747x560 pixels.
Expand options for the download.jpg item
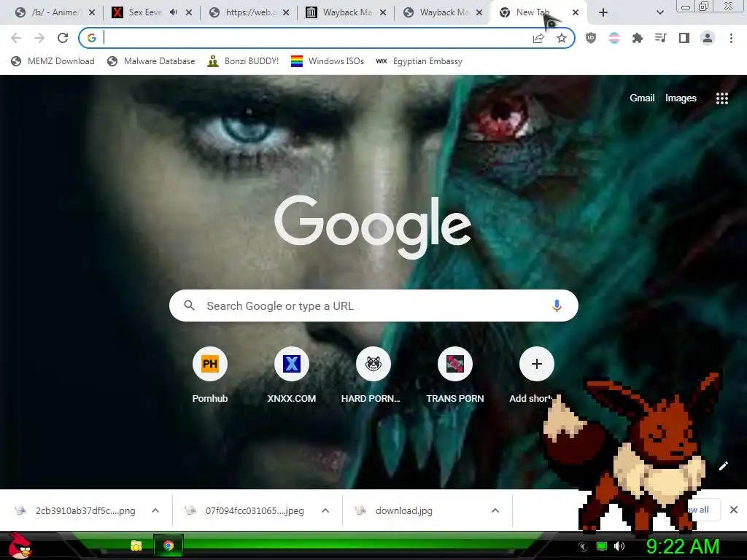click(495, 510)
